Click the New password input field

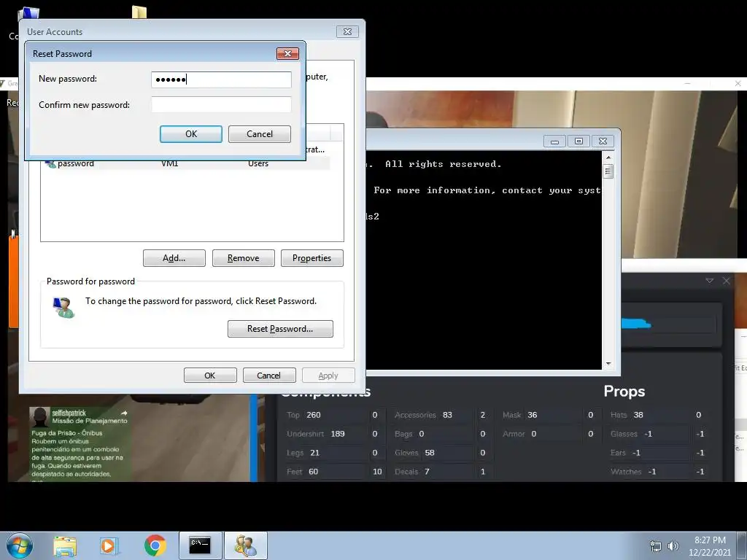click(x=221, y=79)
